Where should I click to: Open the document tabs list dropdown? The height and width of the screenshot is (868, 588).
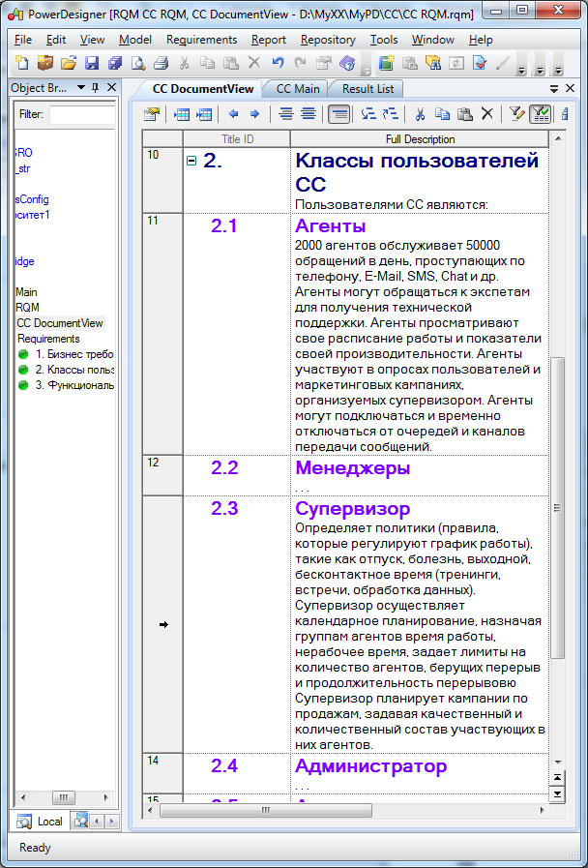554,88
